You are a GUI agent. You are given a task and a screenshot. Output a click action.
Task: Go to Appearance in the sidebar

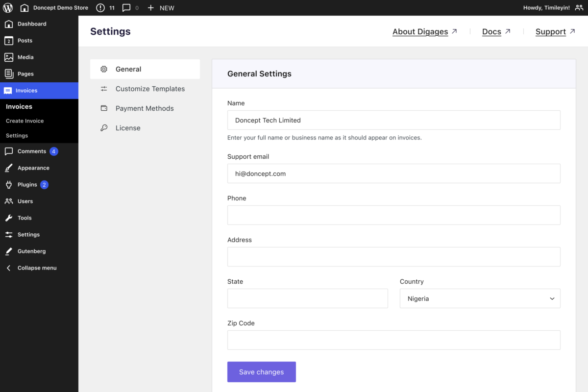click(33, 168)
